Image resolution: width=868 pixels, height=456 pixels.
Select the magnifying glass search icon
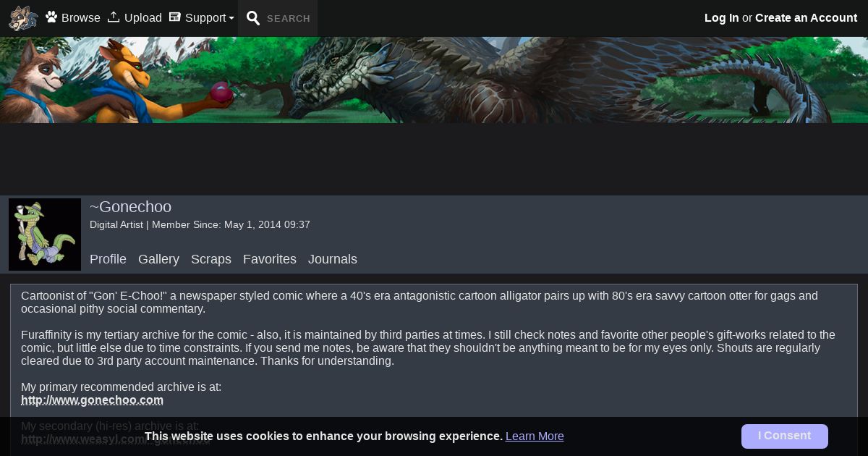(253, 18)
